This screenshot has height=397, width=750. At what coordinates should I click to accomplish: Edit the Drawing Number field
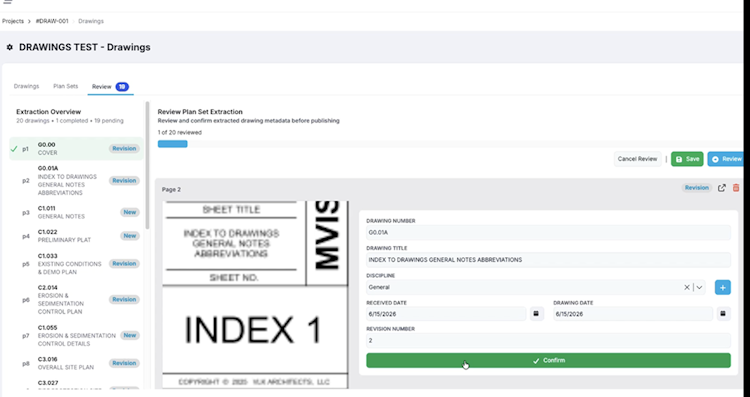tap(548, 232)
